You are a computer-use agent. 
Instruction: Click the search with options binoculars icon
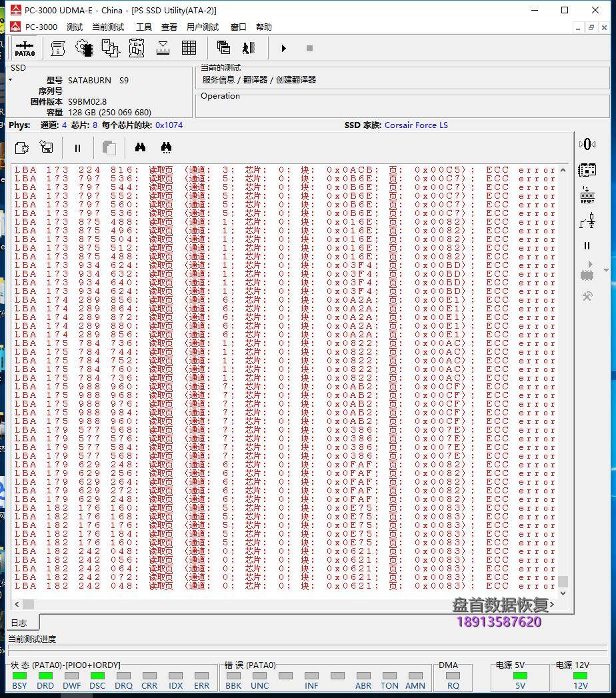(x=166, y=148)
